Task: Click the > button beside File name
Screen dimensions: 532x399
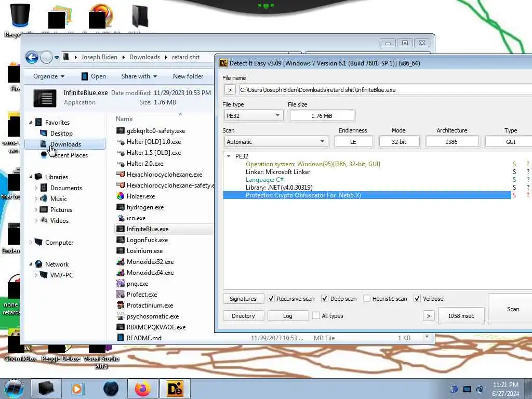Action: 230,90
